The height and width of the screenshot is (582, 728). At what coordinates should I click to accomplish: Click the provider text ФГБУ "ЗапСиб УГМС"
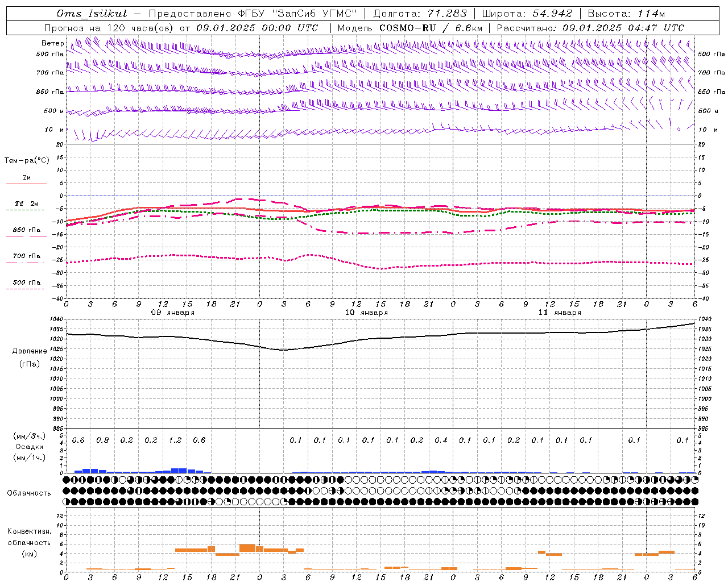[297, 14]
